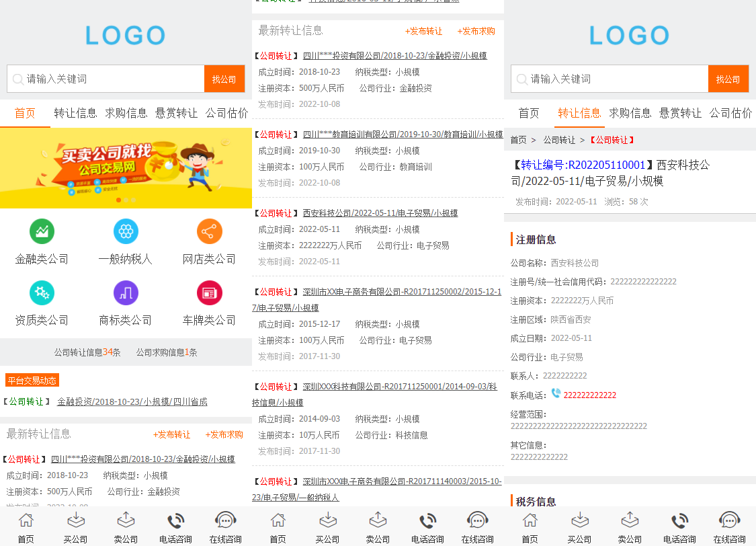The height and width of the screenshot is (546, 756).
Task: Tap the 首页 home icon in middle panel bottom bar
Action: tap(278, 520)
